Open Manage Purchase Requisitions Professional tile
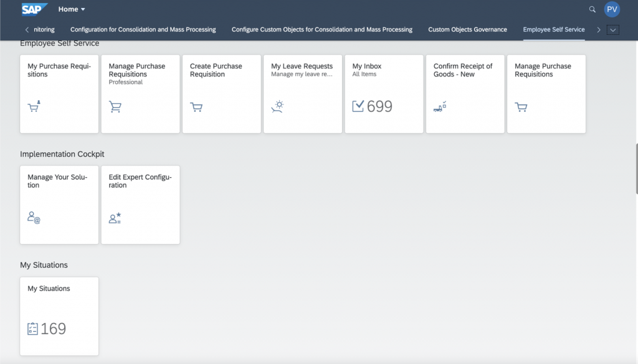 140,94
